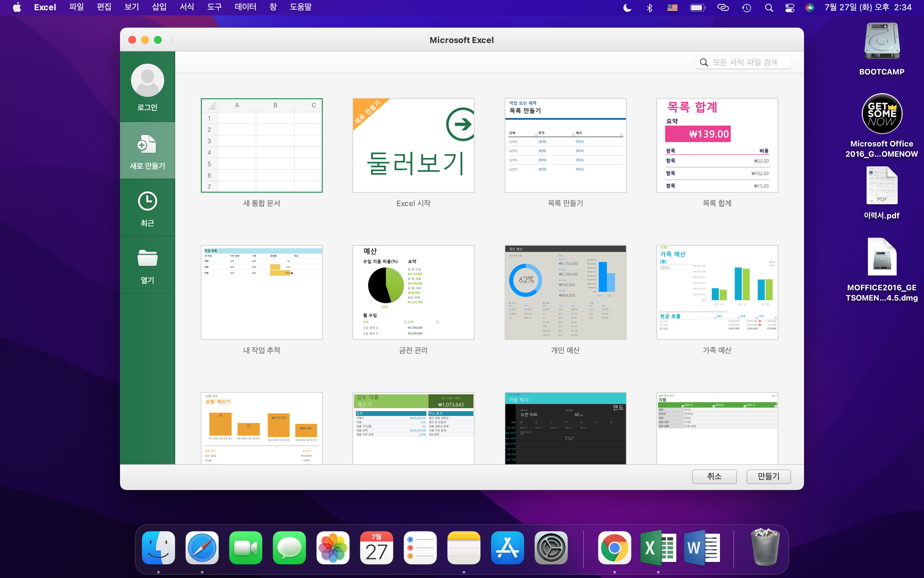Select the BOOTCAMP drive icon on desktop
The height and width of the screenshot is (578, 924).
[882, 41]
